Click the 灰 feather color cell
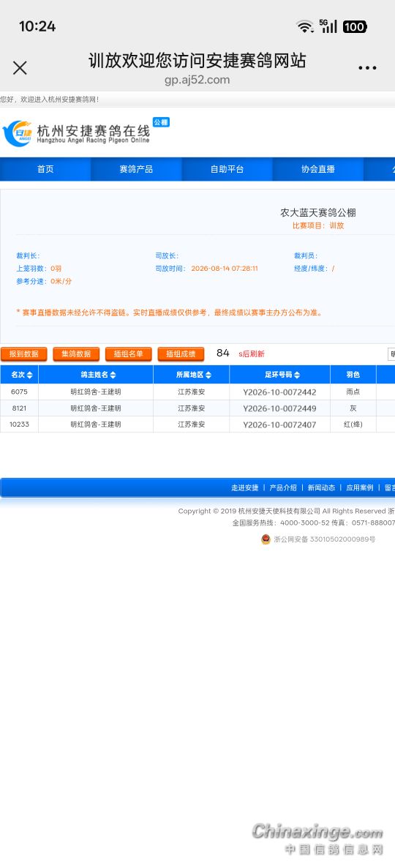395x868 pixels. pos(353,408)
